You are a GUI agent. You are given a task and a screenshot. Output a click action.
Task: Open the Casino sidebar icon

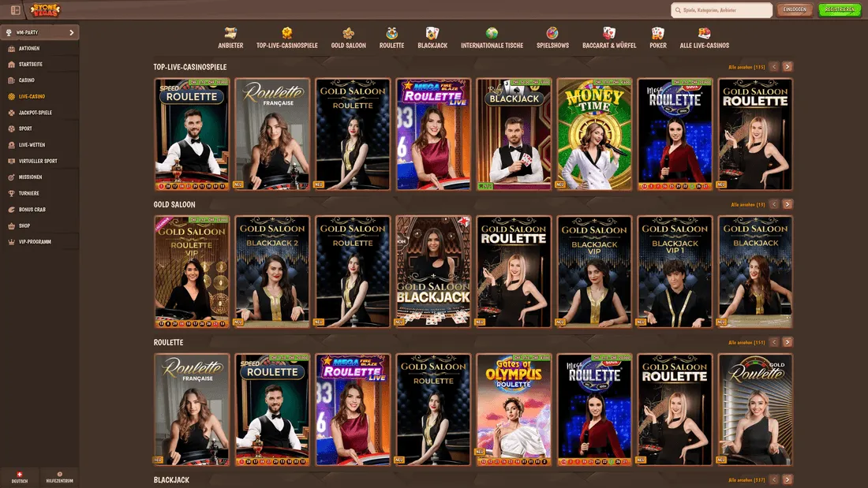click(x=11, y=80)
